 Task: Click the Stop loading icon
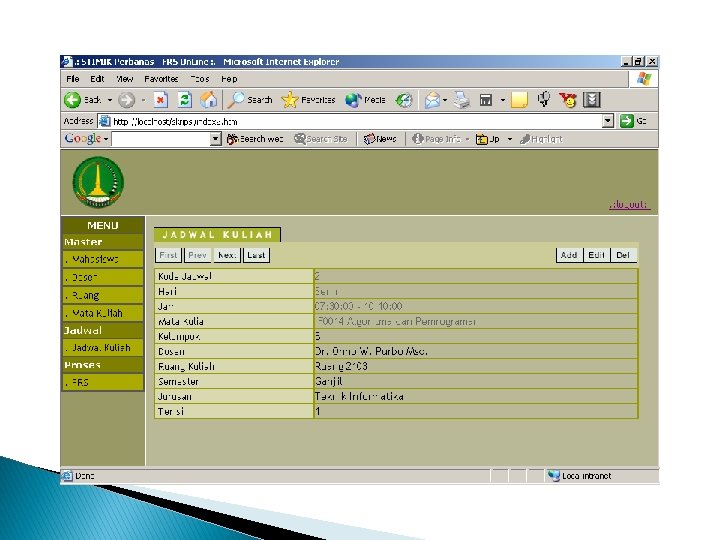tap(161, 100)
